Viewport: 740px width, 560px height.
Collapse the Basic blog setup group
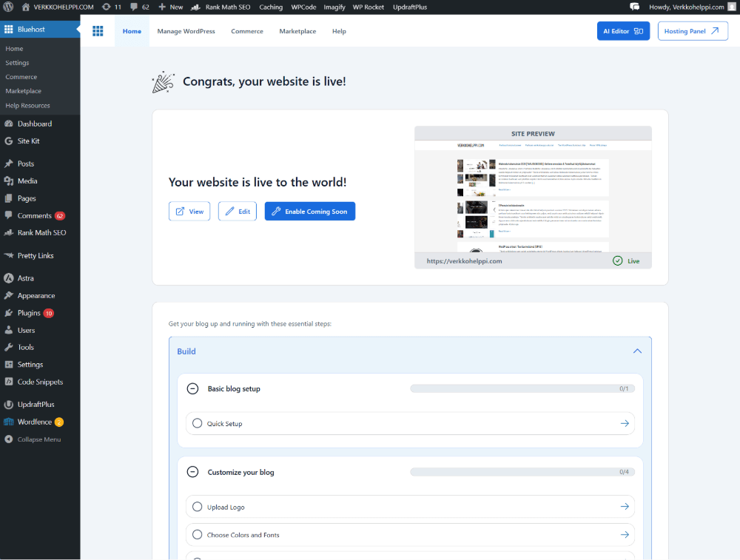pyautogui.click(x=193, y=388)
